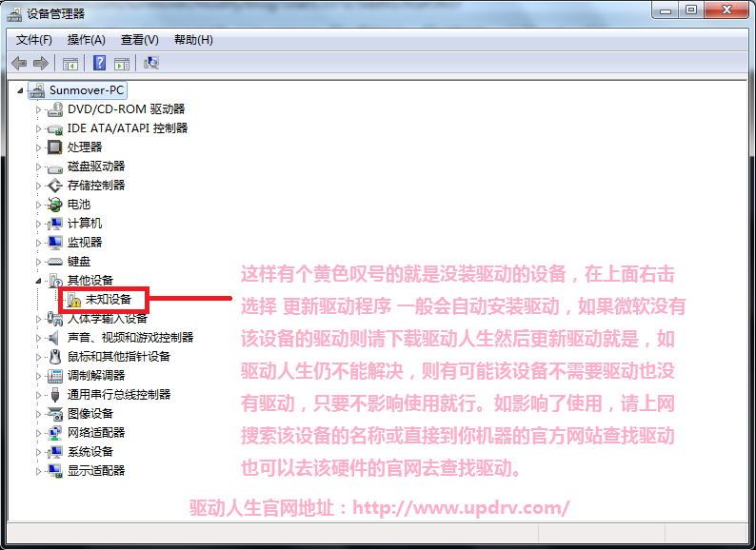Open the 文件(F) menu

pyautogui.click(x=33, y=40)
